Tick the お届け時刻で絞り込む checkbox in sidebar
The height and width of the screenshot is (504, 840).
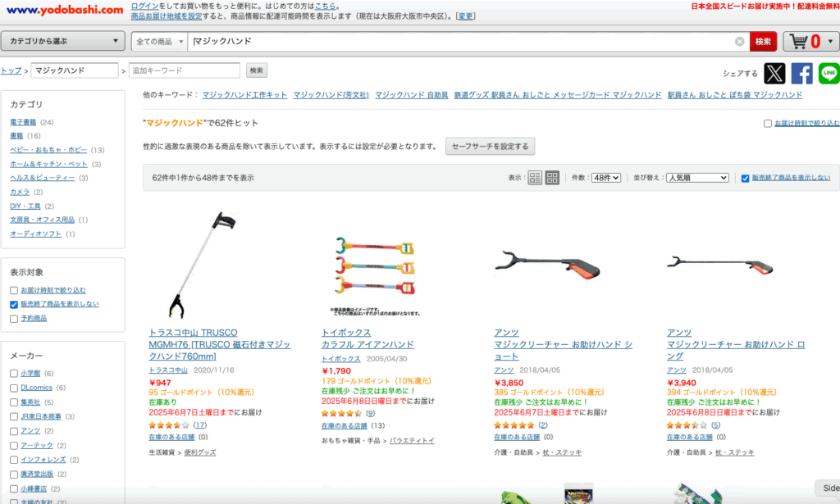click(14, 291)
